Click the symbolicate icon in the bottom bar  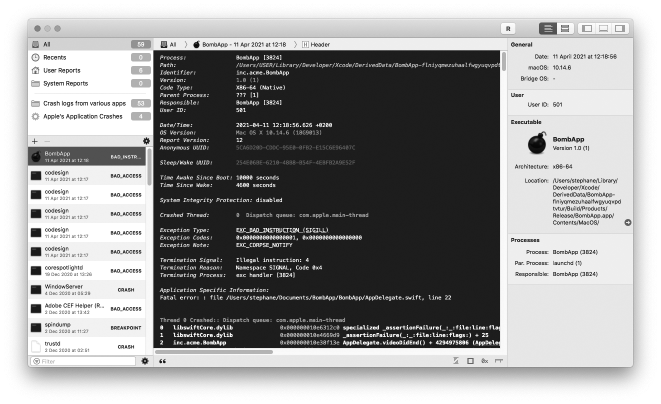tap(456, 361)
